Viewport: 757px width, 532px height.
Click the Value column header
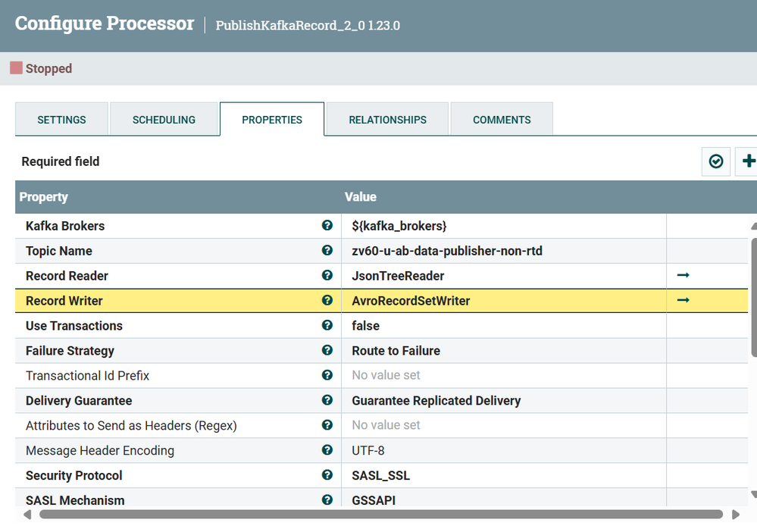[360, 197]
